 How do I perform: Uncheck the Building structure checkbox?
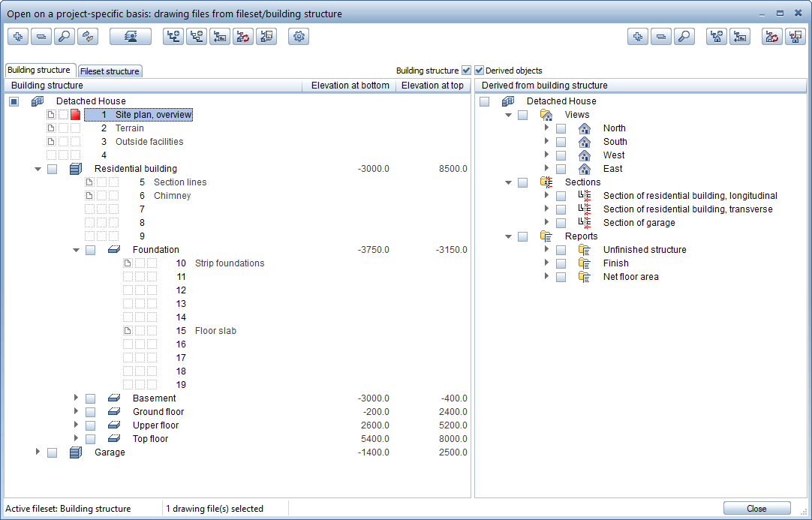coord(466,71)
